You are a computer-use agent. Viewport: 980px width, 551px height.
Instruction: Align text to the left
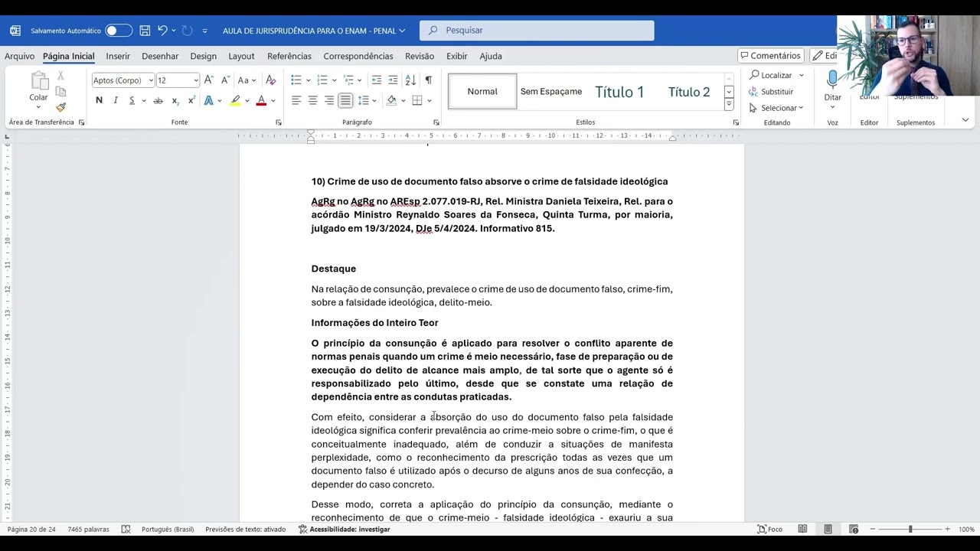click(x=296, y=100)
